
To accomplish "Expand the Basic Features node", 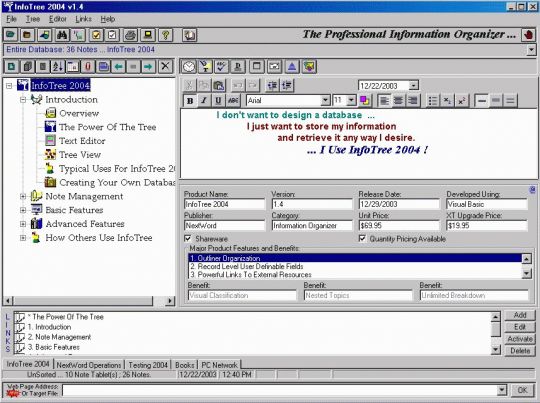I will [x=23, y=210].
